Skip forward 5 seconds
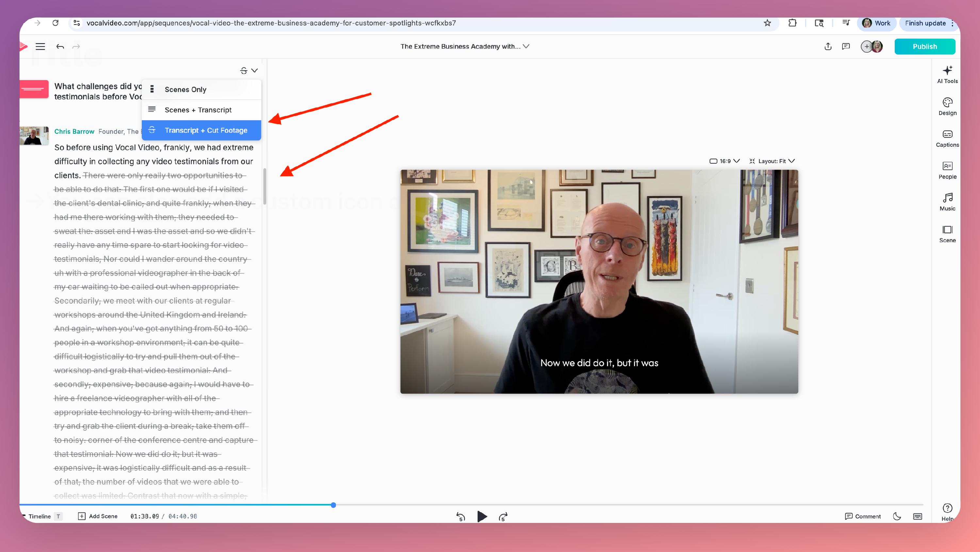Screen dimensions: 980x552 click(x=503, y=517)
